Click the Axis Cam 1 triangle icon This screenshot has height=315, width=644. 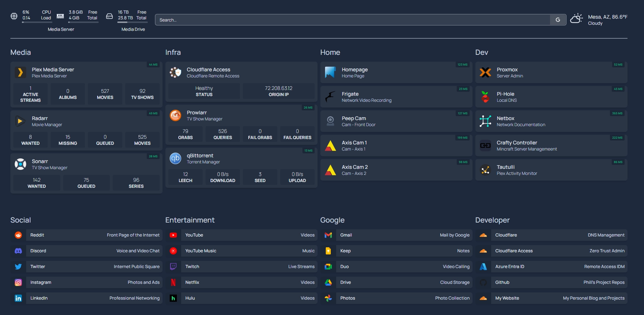click(330, 145)
